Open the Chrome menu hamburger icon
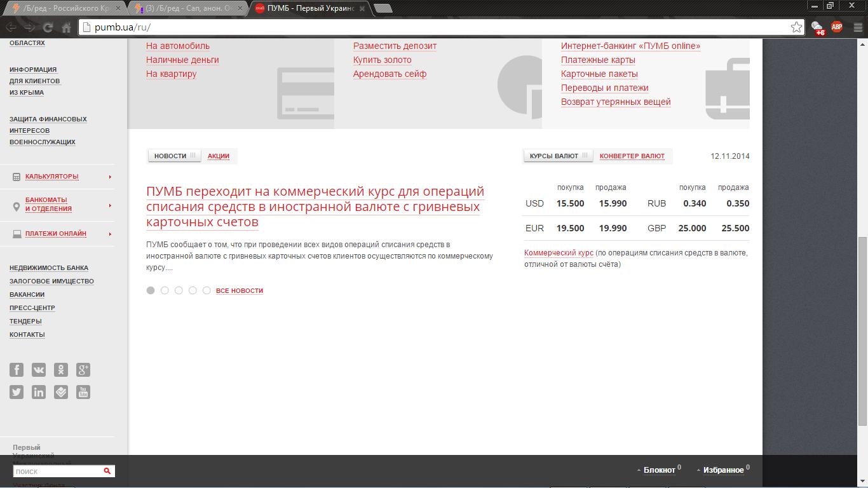This screenshot has height=488, width=868. (x=857, y=27)
